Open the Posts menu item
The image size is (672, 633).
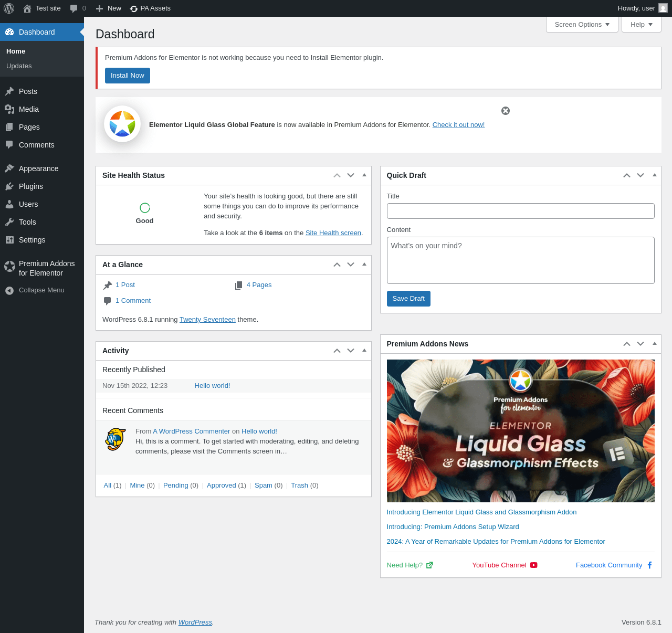point(42,91)
